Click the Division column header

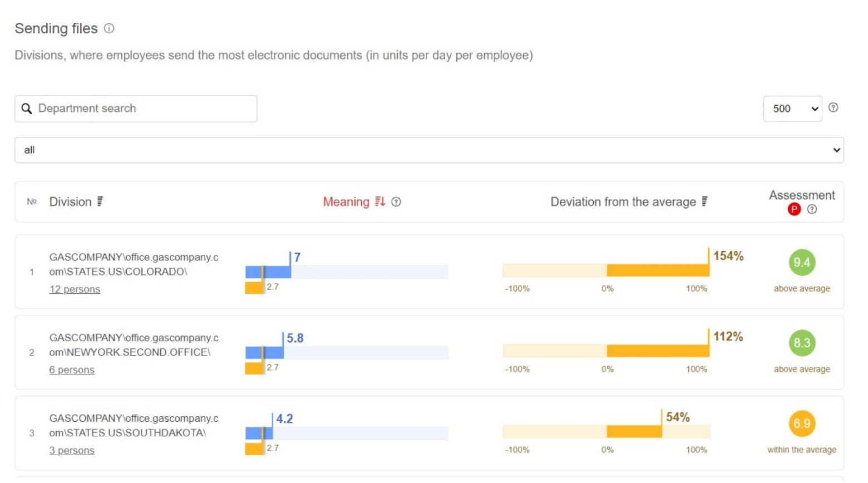click(70, 202)
